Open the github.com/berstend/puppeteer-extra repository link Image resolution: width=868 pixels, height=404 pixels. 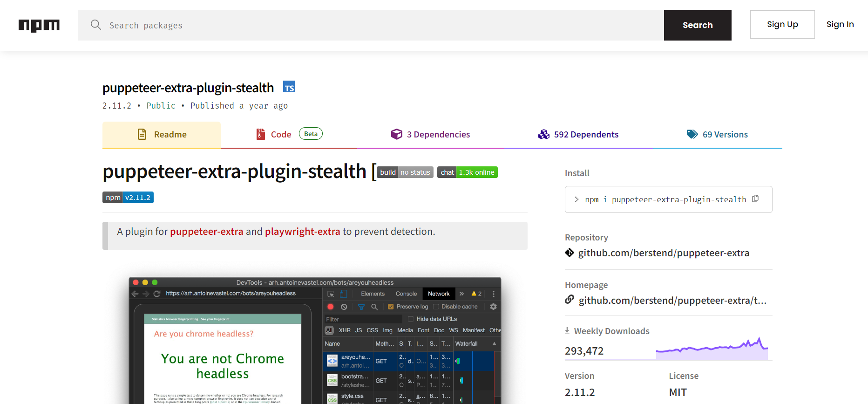tap(664, 253)
